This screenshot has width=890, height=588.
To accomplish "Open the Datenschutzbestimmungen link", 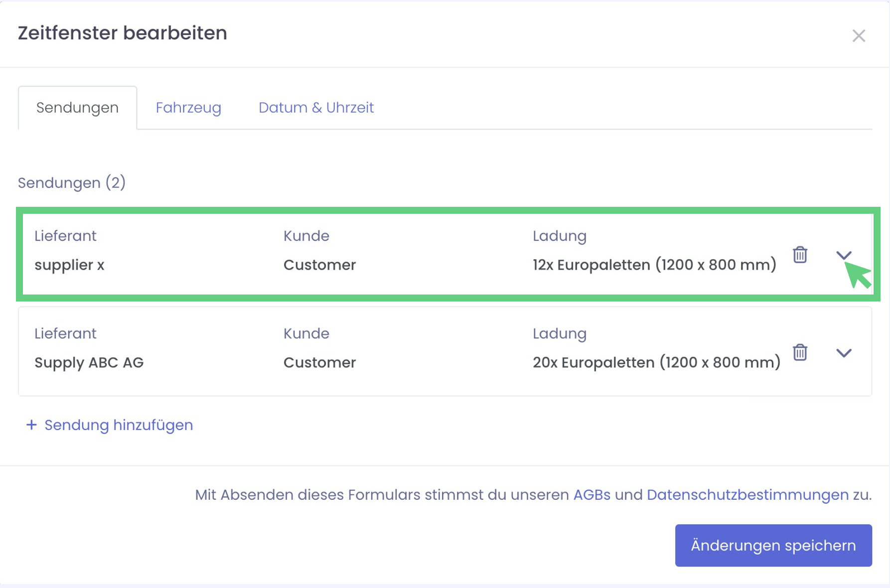I will tap(747, 495).
